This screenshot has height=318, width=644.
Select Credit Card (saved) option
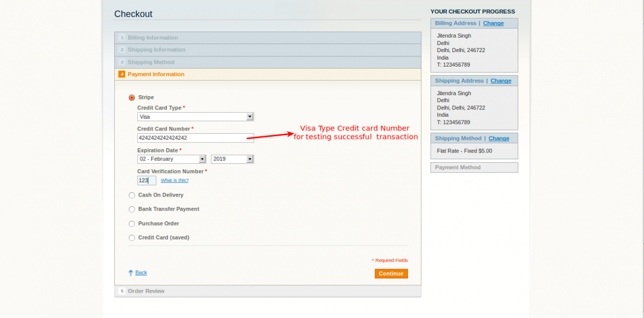pos(132,238)
